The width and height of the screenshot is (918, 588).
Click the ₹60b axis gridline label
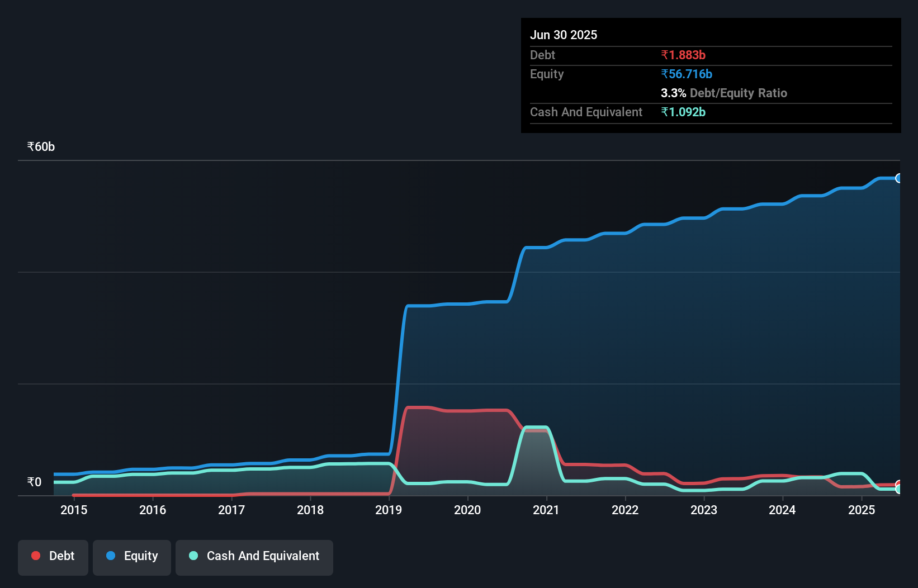point(40,146)
